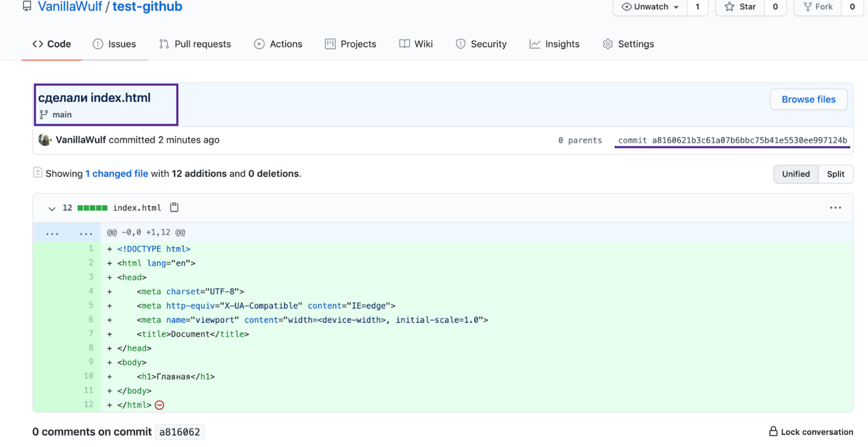Image resolution: width=868 pixels, height=447 pixels.
Task: Open the Issues tab
Action: click(114, 44)
